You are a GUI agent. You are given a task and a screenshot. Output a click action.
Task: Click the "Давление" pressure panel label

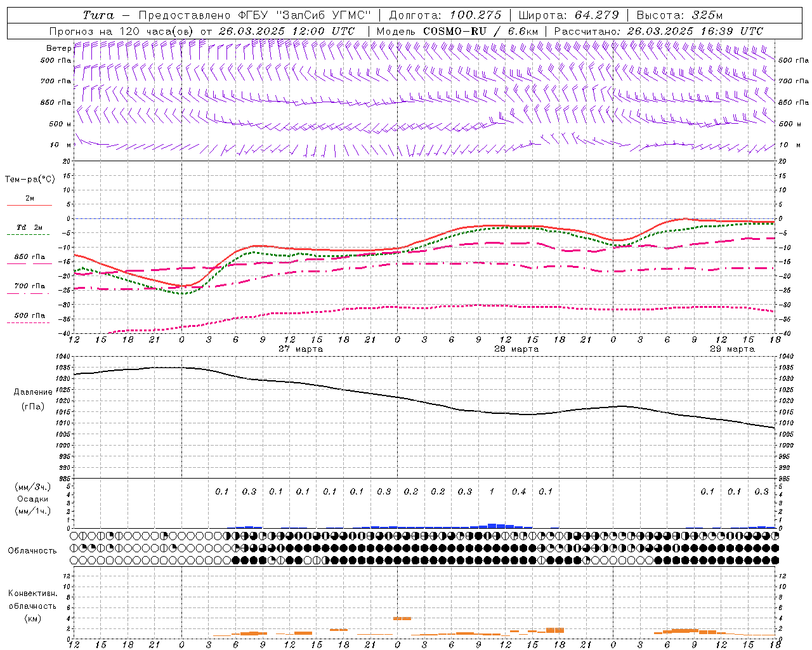coord(33,392)
